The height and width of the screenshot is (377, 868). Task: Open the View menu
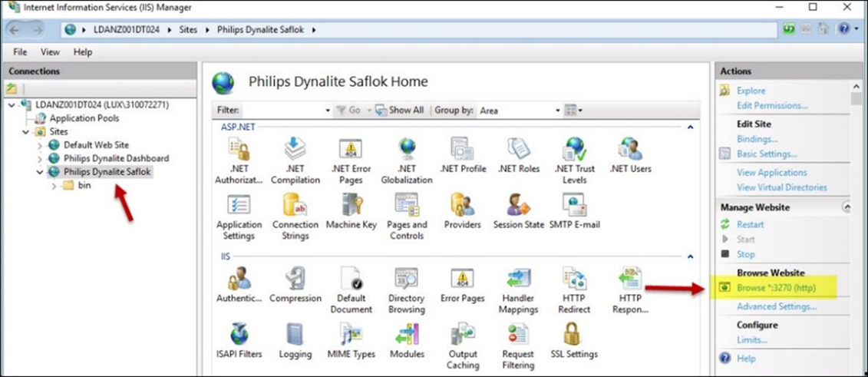click(x=50, y=52)
